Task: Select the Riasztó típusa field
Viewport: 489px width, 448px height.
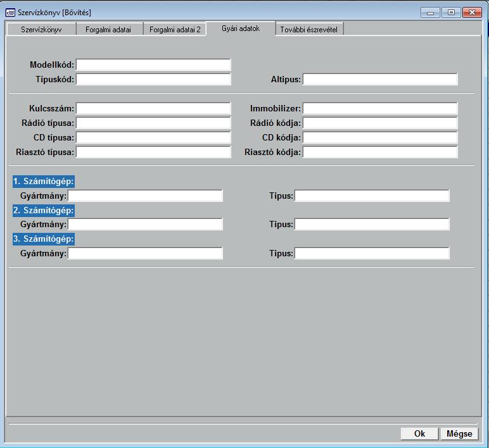Action: [153, 152]
